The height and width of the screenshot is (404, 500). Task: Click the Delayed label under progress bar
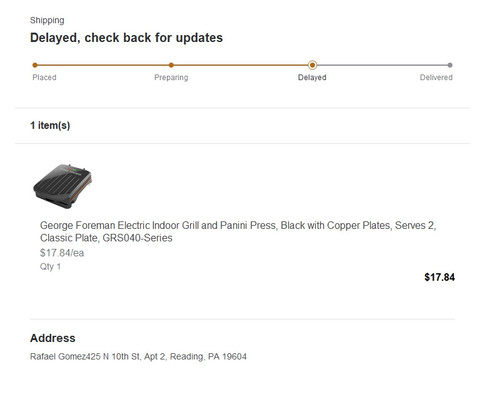point(312,77)
